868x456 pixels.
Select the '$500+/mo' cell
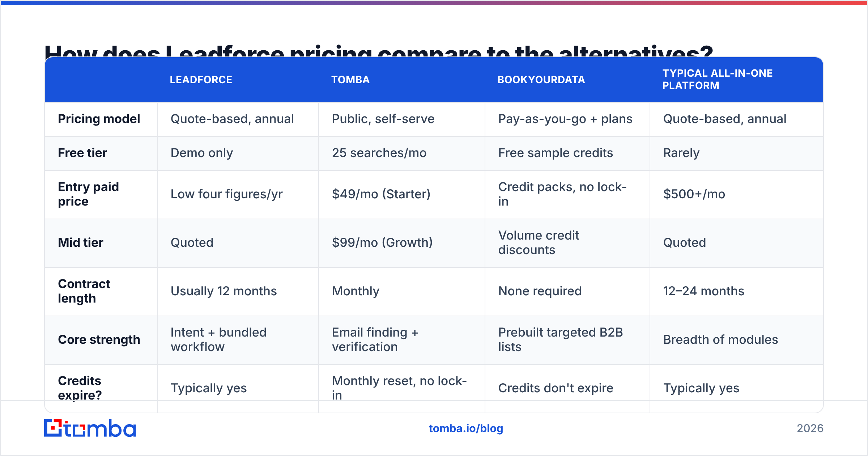point(736,195)
